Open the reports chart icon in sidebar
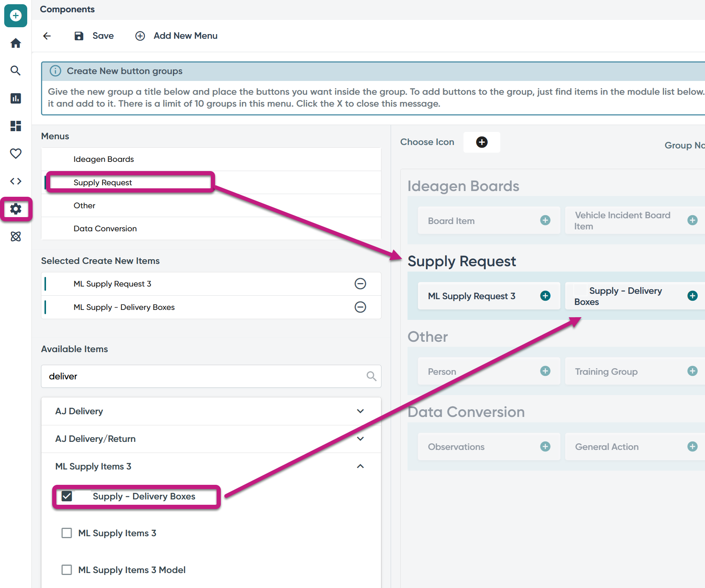Image resolution: width=705 pixels, height=588 pixels. tap(16, 98)
